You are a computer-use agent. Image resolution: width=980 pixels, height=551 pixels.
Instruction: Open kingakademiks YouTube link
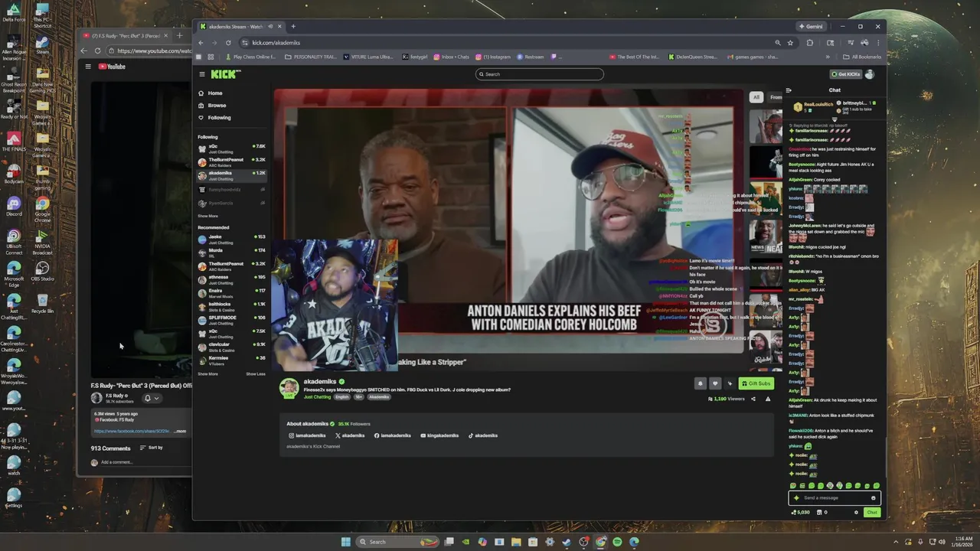[439, 435]
